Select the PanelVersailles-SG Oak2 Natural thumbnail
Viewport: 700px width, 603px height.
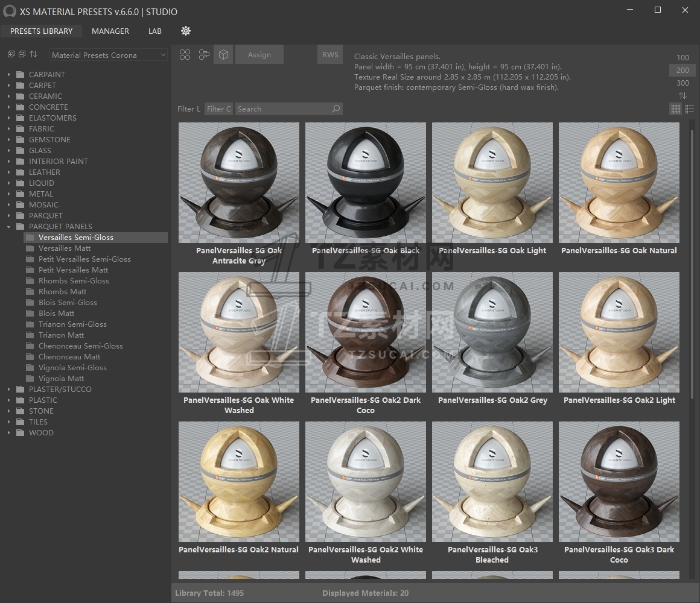point(239,482)
